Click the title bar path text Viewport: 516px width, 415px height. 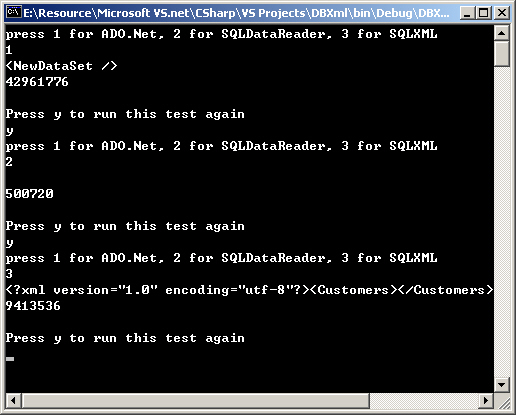pyautogui.click(x=236, y=13)
